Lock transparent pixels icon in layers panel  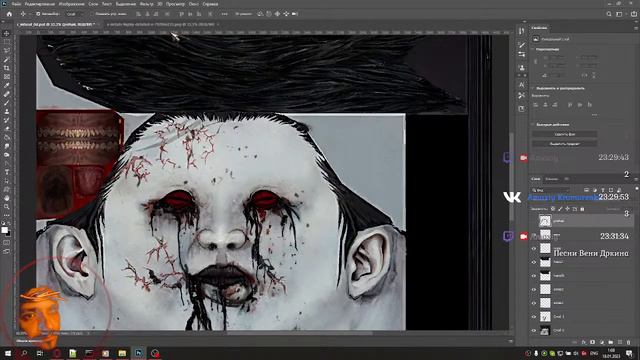(553, 209)
